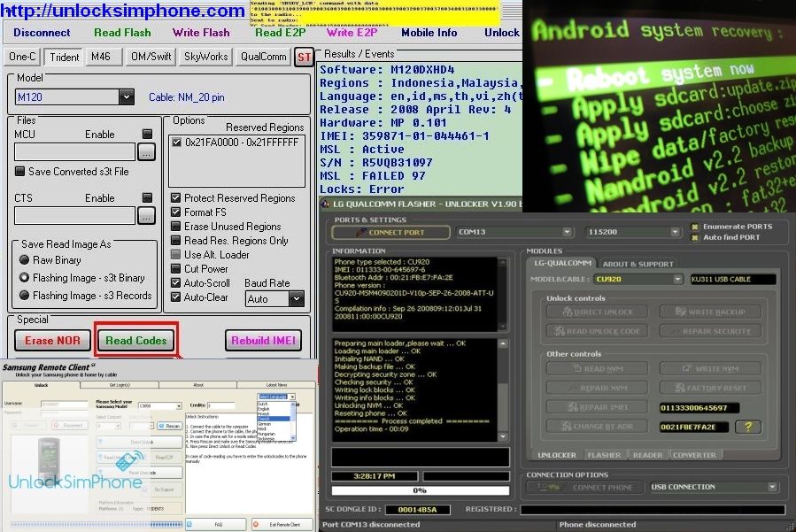Switch to the FLASHER tab
The image size is (796, 532).
tap(604, 455)
